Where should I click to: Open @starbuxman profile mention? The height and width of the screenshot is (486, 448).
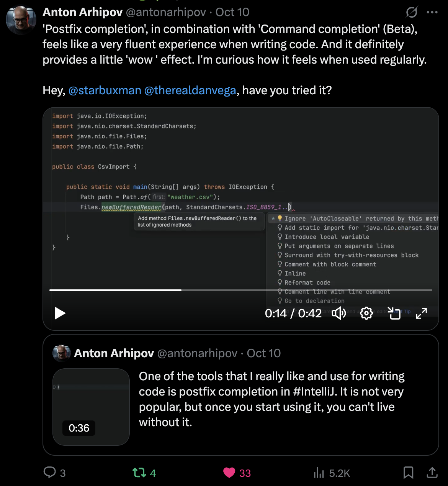point(105,90)
